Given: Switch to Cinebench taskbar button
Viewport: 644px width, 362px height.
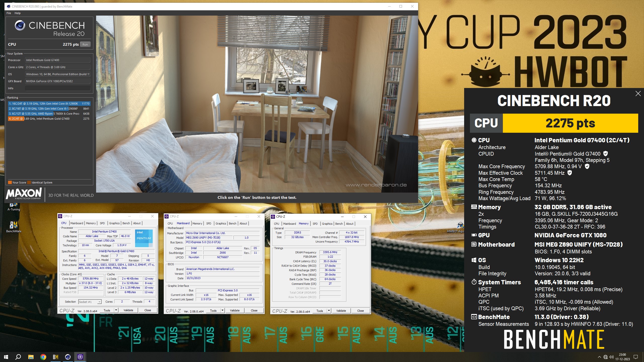Looking at the screenshot, I should (68, 357).
